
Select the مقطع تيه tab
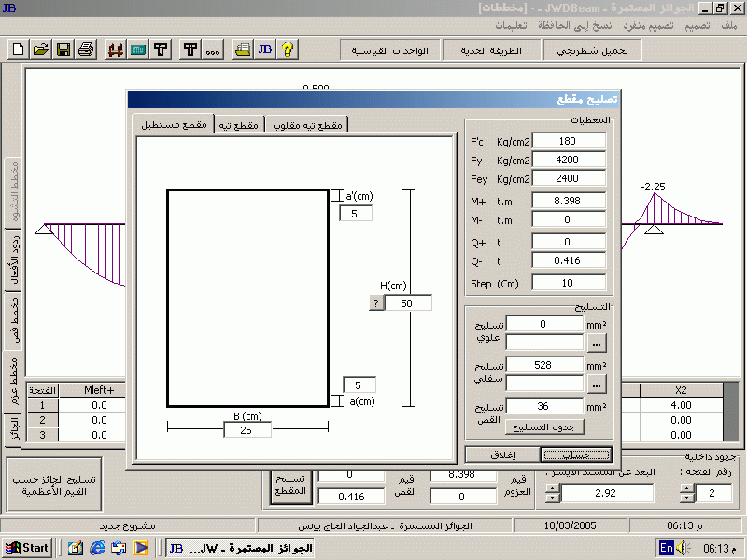coord(239,125)
